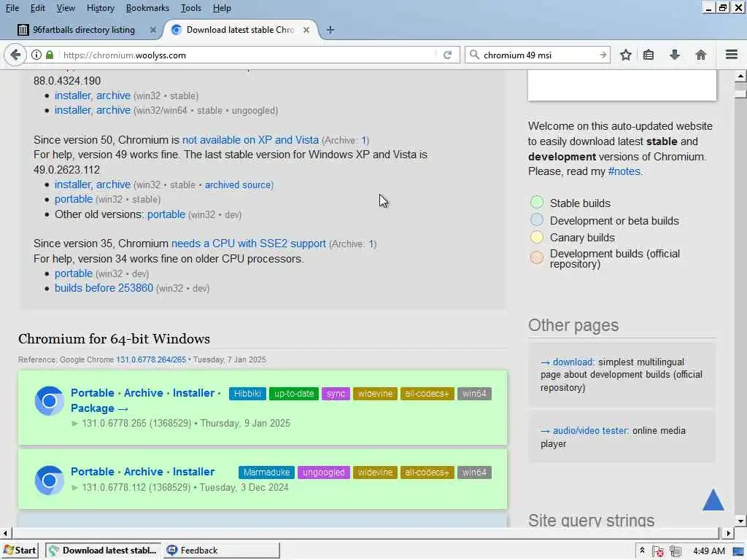This screenshot has height=560, width=747.
Task: Submit search with the go arrow
Action: (x=603, y=55)
